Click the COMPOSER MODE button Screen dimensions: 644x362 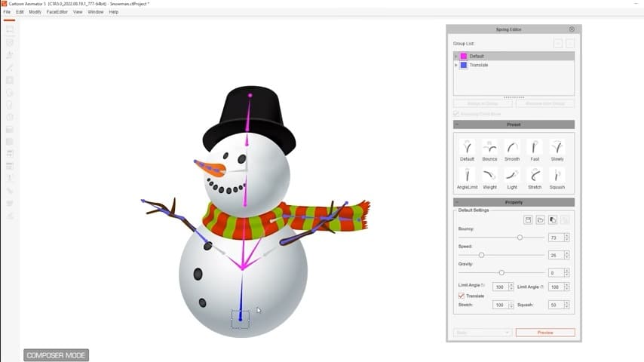point(56,355)
